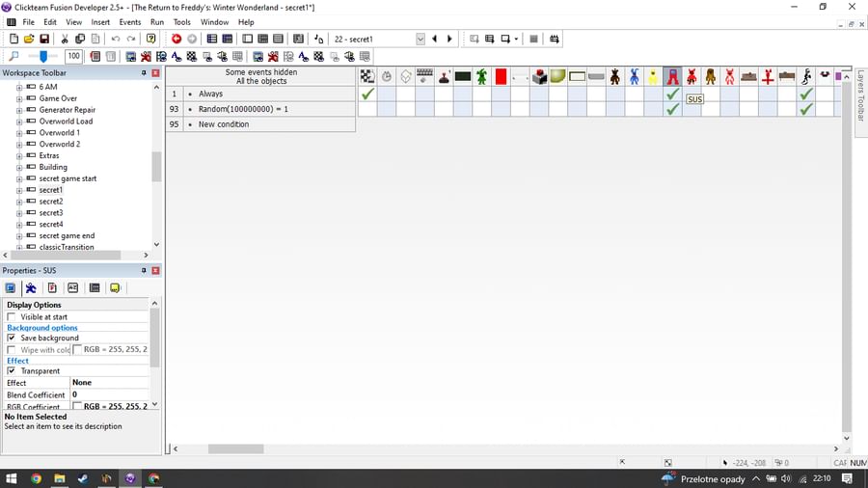This screenshot has height=488, width=868.
Task: Open the Run menu
Action: point(157,22)
